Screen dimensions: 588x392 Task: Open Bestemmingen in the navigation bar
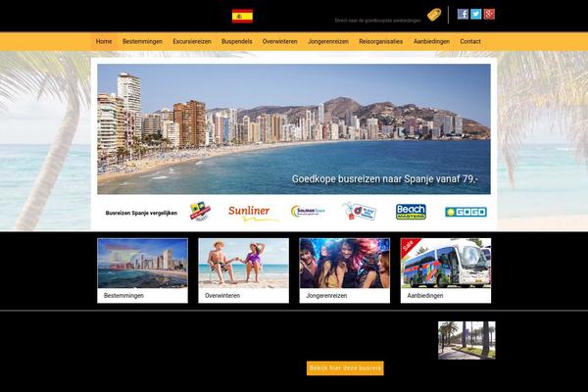[x=142, y=41]
